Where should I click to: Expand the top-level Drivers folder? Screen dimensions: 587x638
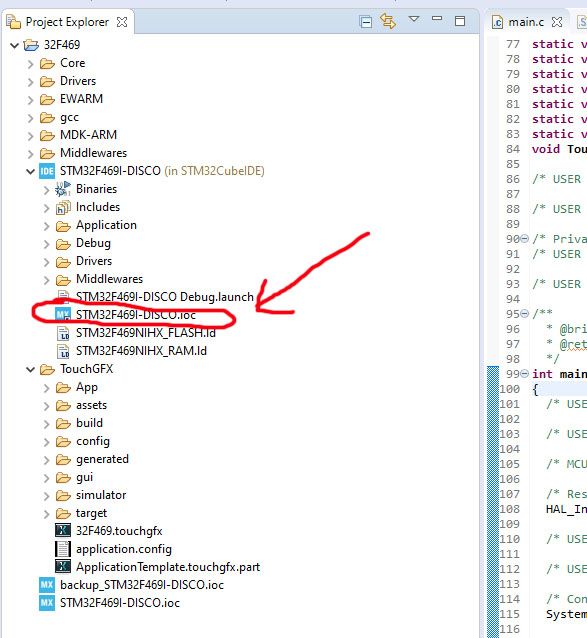[30, 82]
